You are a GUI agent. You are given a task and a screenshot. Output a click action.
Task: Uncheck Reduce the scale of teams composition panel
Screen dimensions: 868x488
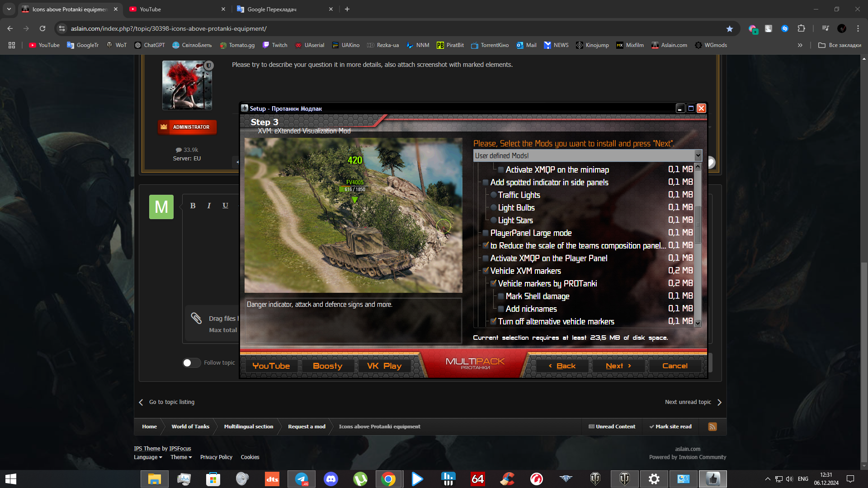point(486,245)
